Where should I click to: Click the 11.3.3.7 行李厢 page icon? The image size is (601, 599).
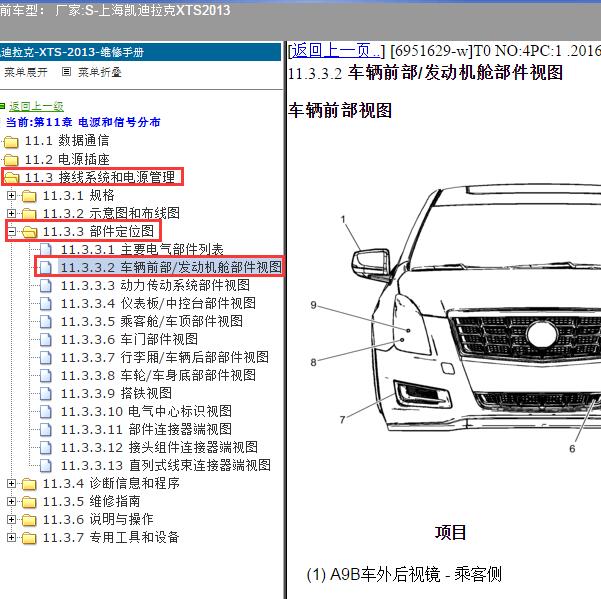tap(46, 358)
